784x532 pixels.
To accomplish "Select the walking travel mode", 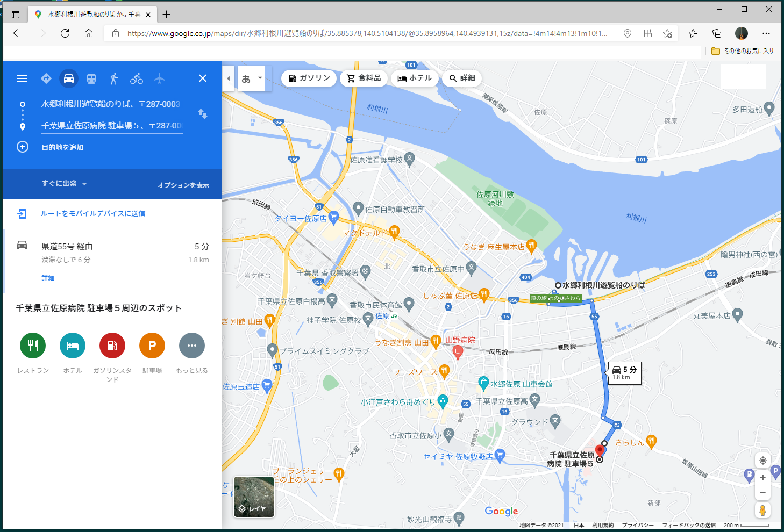I will 113,78.
